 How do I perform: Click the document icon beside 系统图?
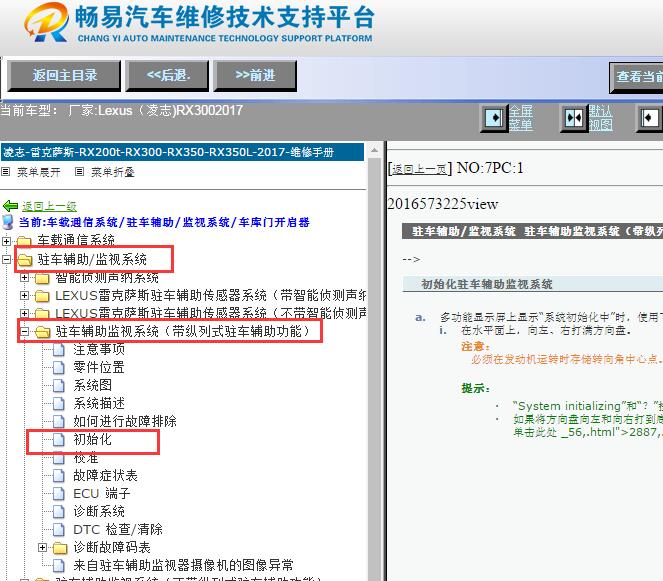pos(59,386)
